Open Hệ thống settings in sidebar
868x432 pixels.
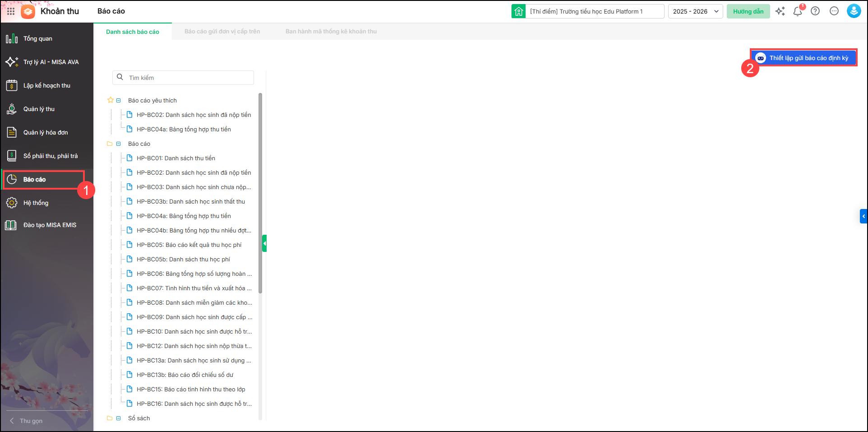coord(36,203)
